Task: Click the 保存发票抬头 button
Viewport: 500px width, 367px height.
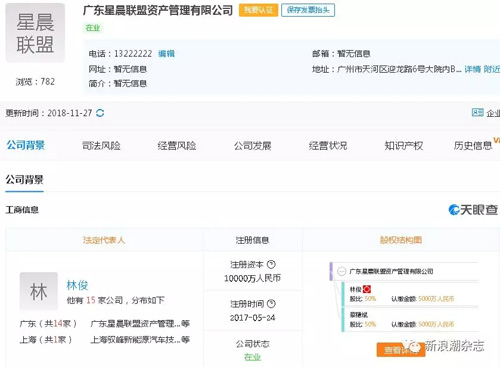Action: tap(308, 10)
